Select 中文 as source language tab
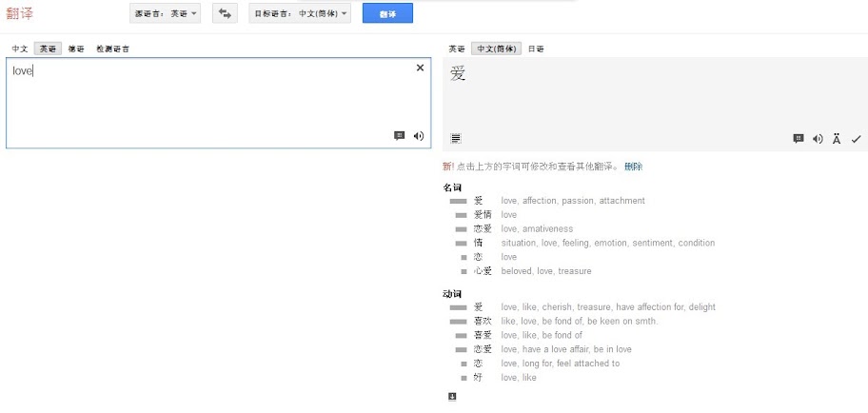The height and width of the screenshot is (413, 868). click(19, 49)
